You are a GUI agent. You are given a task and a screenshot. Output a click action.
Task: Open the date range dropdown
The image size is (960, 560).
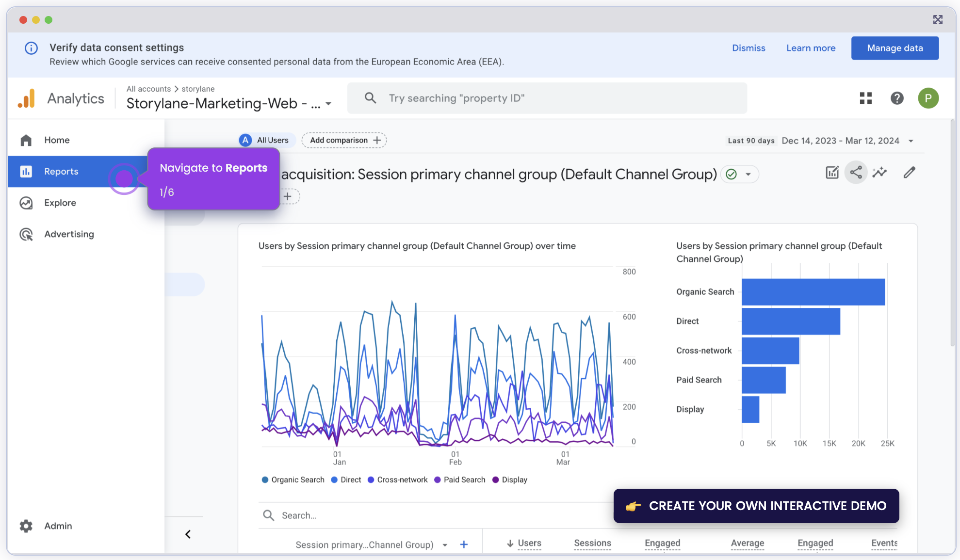911,141
